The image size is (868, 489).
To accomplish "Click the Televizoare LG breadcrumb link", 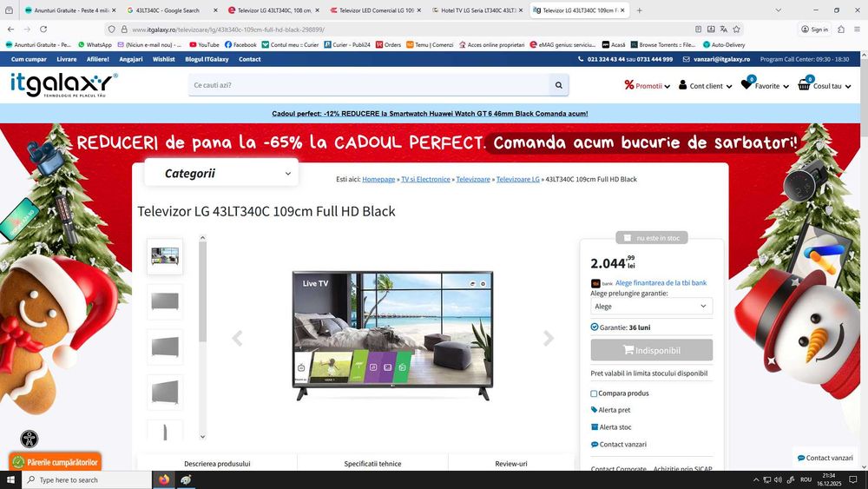I will click(517, 180).
